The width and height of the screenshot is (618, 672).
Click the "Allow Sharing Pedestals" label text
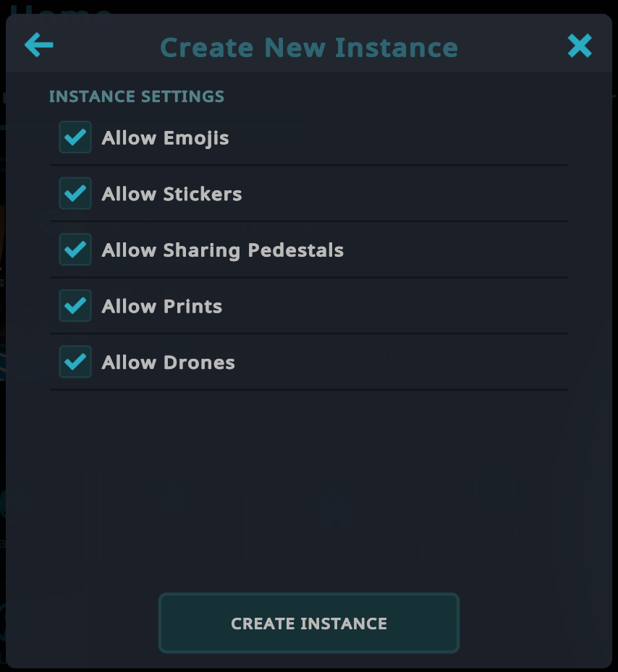223,250
